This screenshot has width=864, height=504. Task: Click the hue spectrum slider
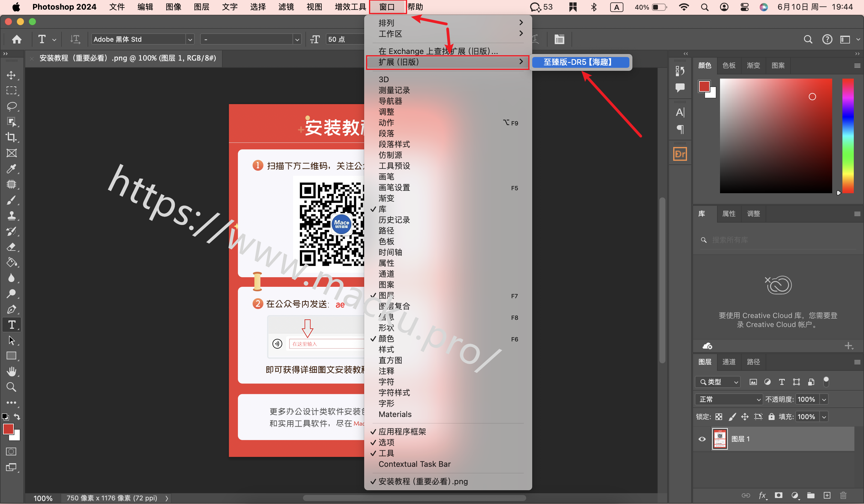point(847,136)
